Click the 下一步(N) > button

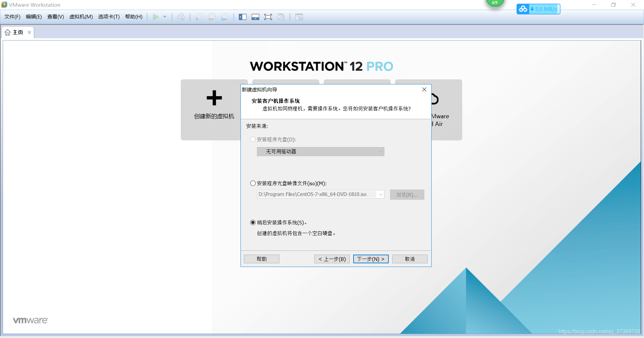click(x=371, y=259)
